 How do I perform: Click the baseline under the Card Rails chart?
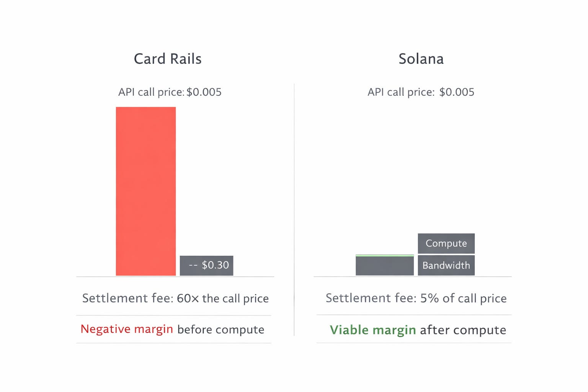click(x=175, y=276)
